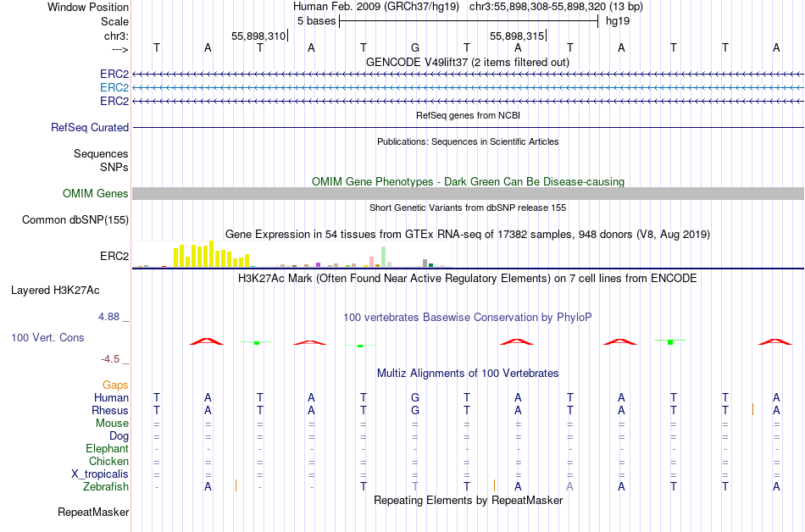
Task: Click the G base in the ruler sequence row
Action: point(415,47)
